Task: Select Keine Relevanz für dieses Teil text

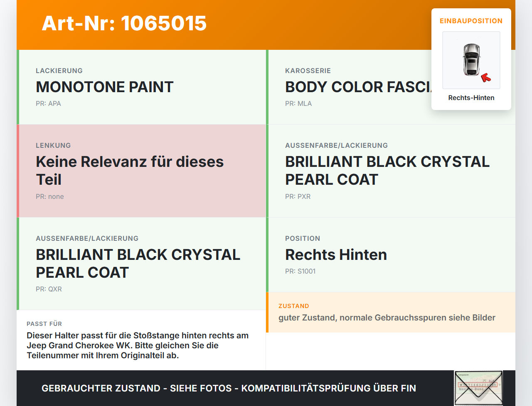Action: pos(130,171)
